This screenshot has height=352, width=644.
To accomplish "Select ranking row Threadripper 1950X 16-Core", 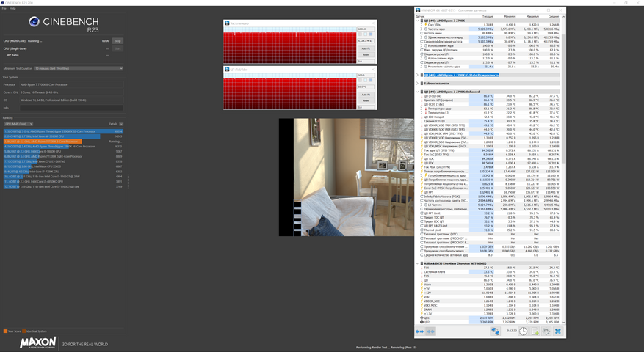I will (x=63, y=147).
